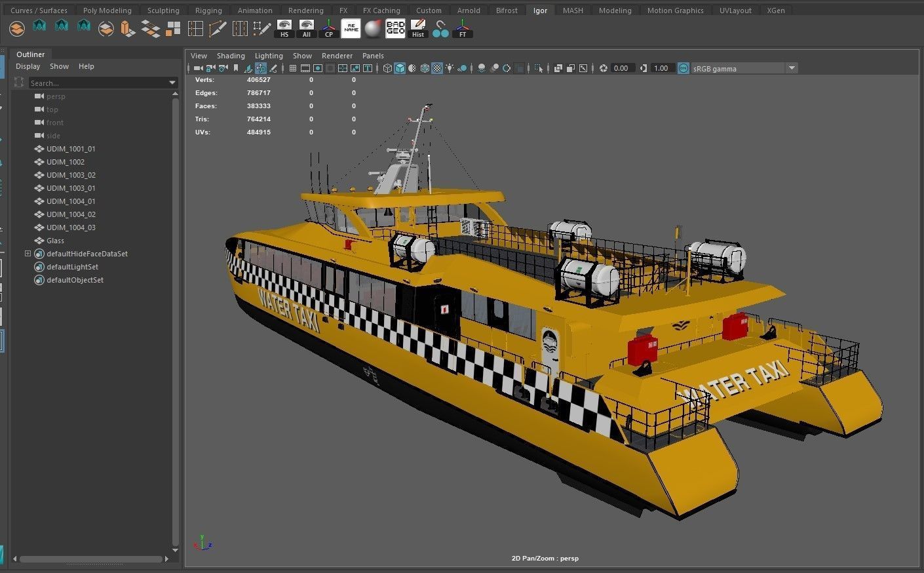This screenshot has width=924, height=573.
Task: Toggle color management ON button
Action: (x=683, y=68)
